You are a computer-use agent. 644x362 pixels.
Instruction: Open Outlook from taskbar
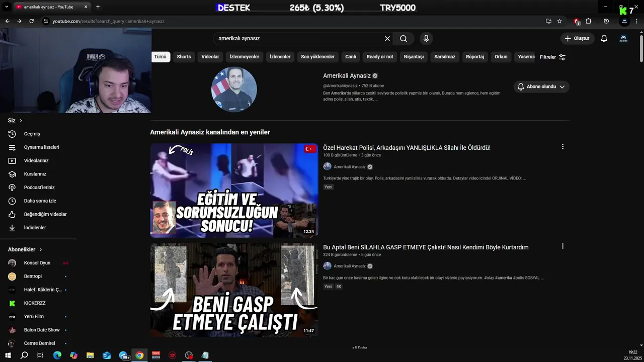[107, 355]
